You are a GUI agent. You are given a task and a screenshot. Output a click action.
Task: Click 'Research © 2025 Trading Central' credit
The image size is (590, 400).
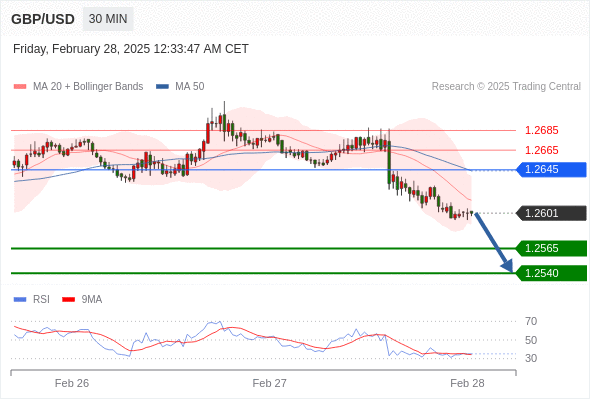point(506,87)
